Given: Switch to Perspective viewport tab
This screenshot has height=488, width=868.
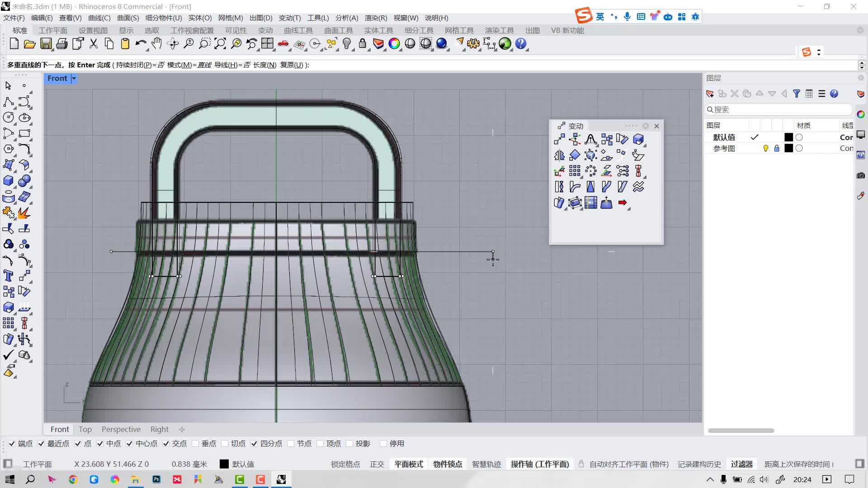Looking at the screenshot, I should pos(122,429).
